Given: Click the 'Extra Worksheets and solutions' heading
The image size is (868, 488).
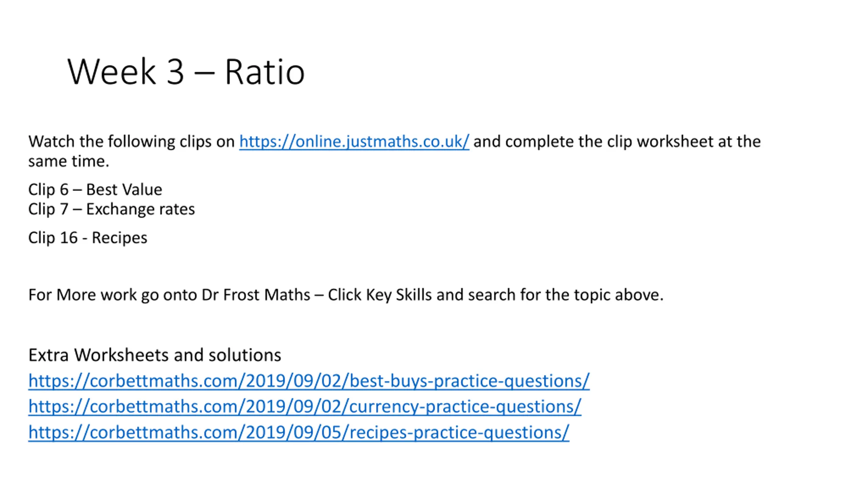Looking at the screenshot, I should [155, 355].
